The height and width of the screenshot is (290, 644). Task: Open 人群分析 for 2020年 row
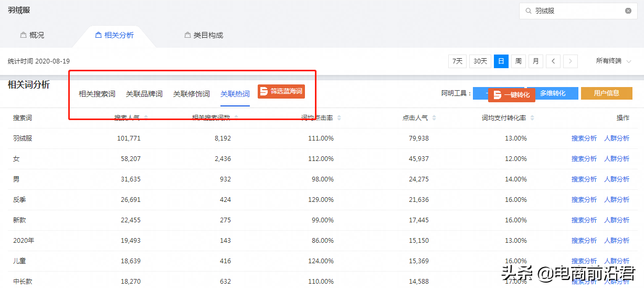coord(617,241)
